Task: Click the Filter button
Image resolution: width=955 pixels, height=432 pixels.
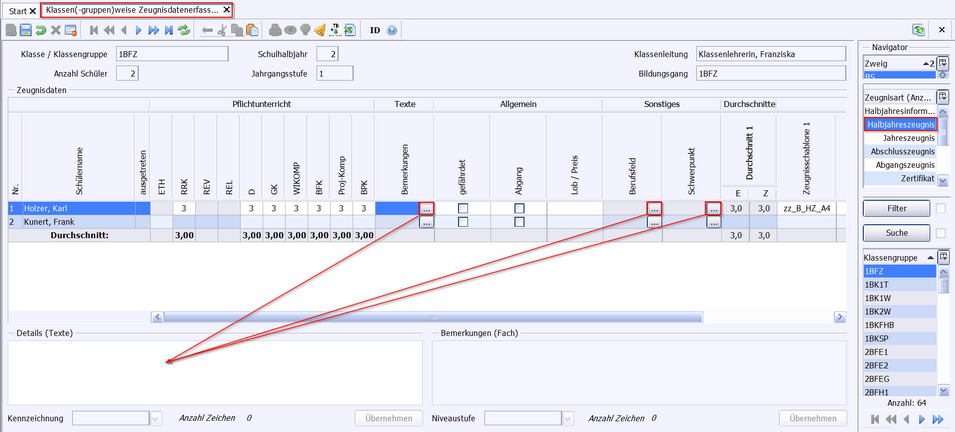Action: pyautogui.click(x=895, y=208)
